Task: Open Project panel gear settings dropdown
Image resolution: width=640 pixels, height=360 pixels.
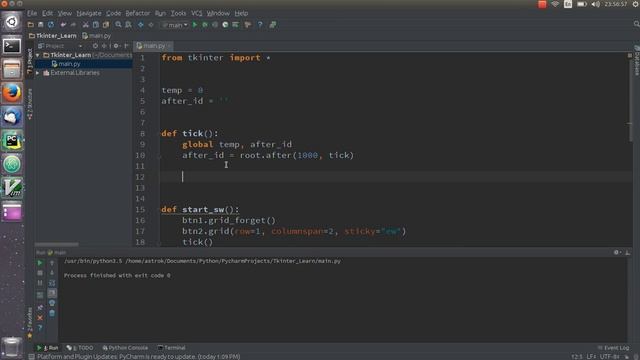Action: coord(116,46)
